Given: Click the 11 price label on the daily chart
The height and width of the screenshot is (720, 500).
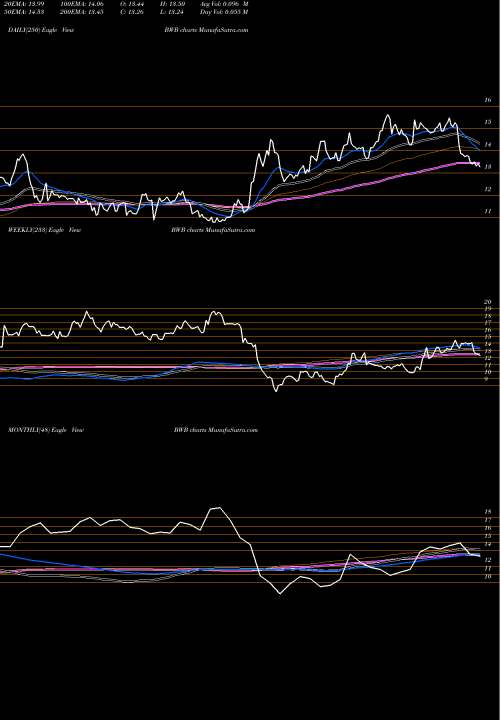Looking at the screenshot, I should click(x=488, y=211).
